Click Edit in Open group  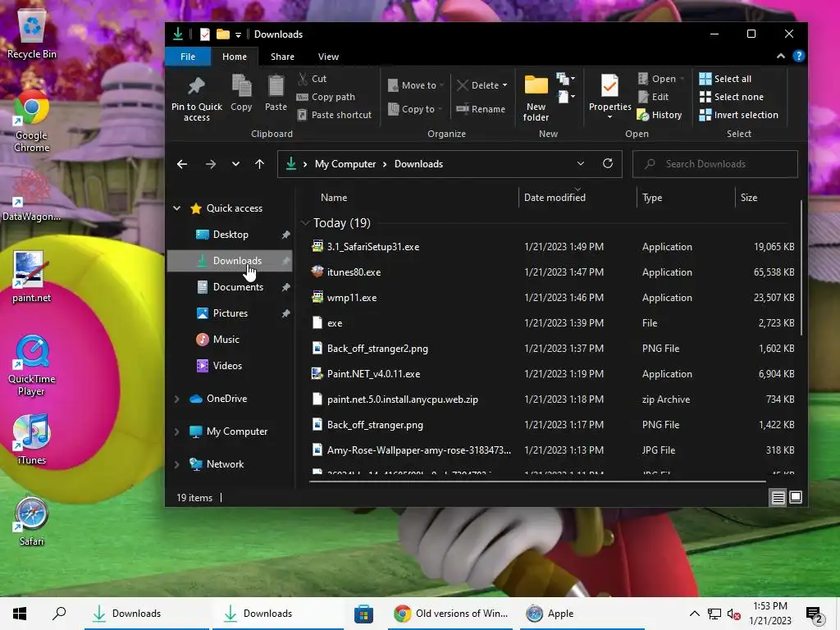pos(653,97)
